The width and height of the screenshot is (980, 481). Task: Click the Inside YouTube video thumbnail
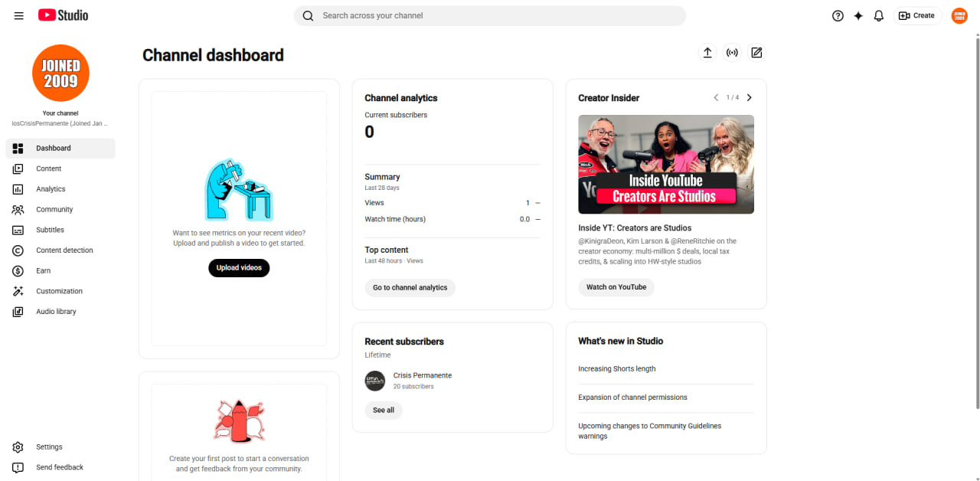point(666,164)
